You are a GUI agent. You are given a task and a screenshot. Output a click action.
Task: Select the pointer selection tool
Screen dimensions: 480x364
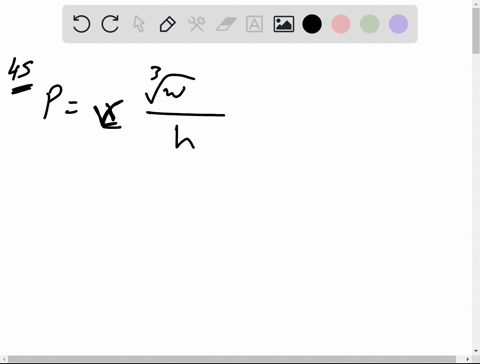(x=139, y=24)
